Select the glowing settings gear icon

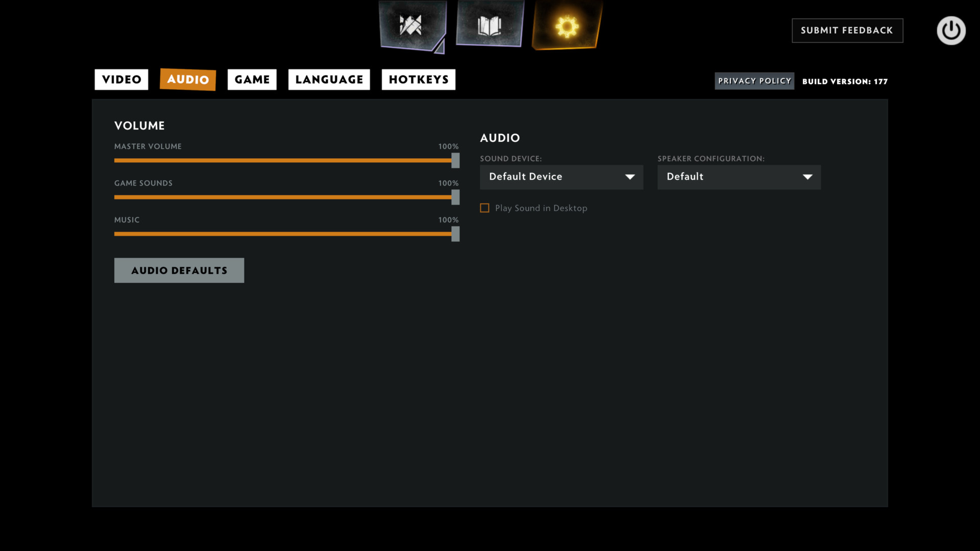coord(567,25)
